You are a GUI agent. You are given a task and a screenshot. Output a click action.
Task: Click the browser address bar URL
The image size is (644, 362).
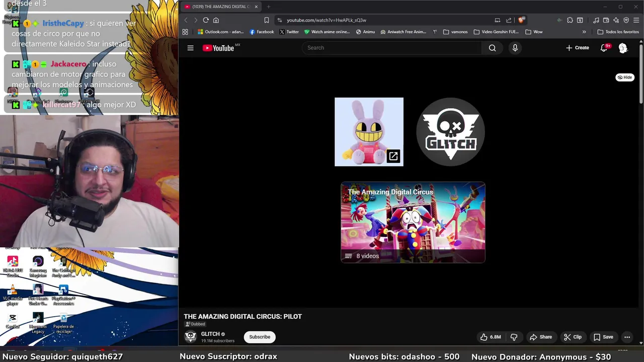[x=327, y=20]
